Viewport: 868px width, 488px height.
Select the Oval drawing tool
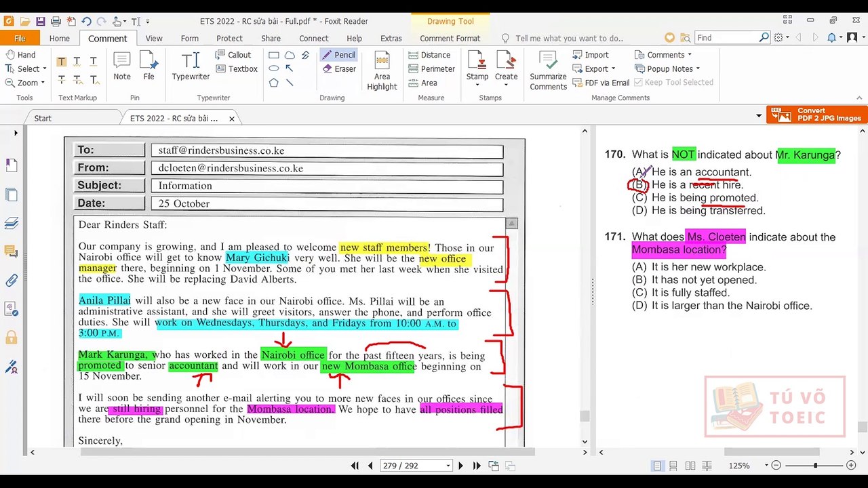click(x=274, y=68)
